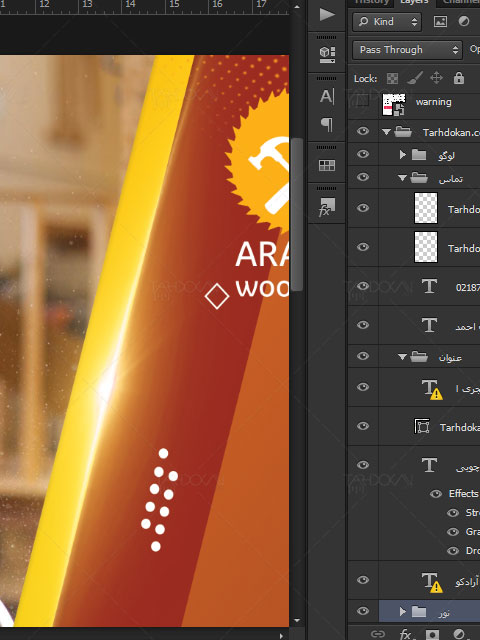This screenshot has height=640, width=480.
Task: Hide the عنوان group
Action: click(362, 356)
